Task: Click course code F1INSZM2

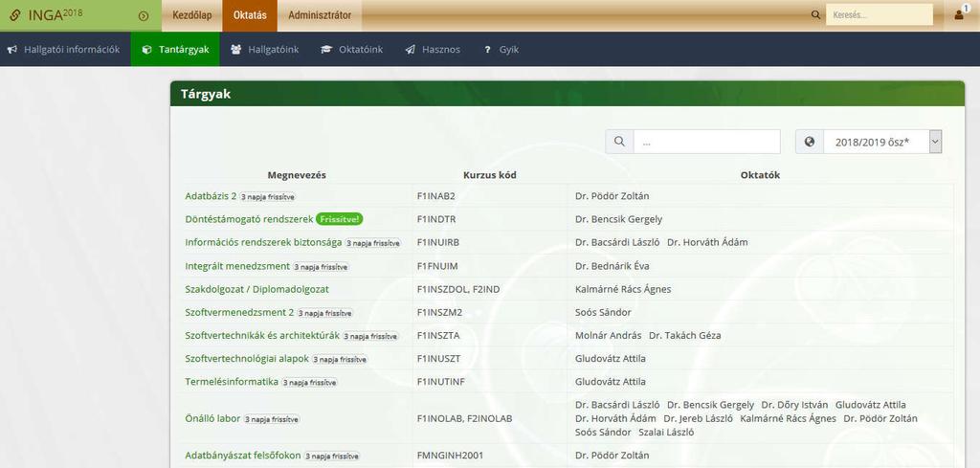Action: pyautogui.click(x=439, y=312)
